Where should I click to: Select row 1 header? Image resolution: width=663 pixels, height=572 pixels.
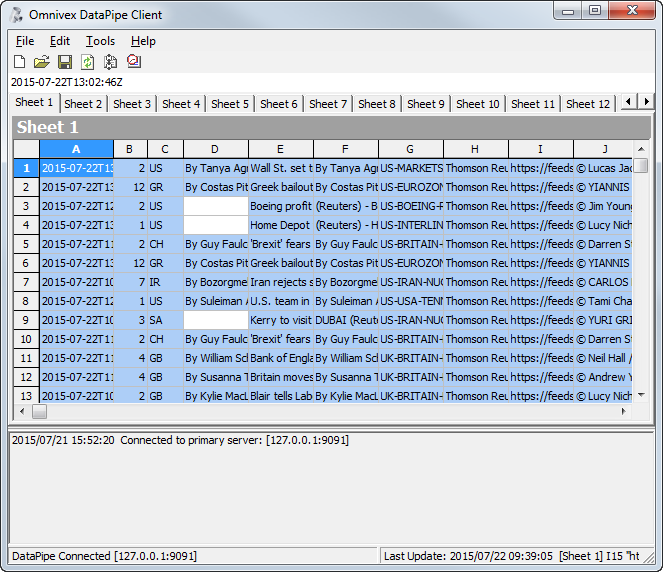(26, 168)
